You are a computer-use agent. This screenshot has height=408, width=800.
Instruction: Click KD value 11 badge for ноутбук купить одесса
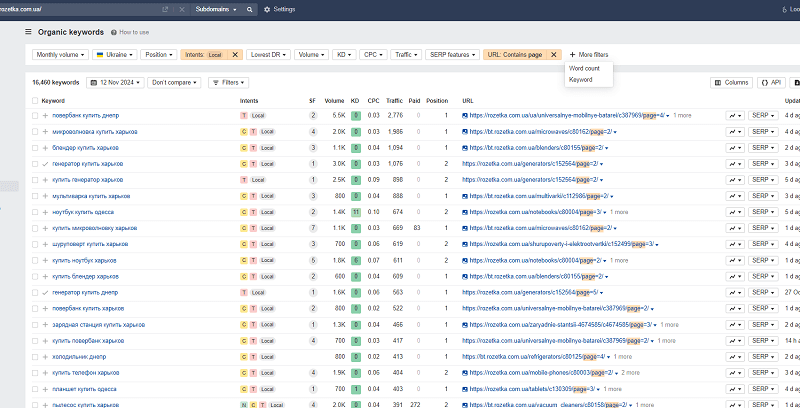click(x=356, y=212)
